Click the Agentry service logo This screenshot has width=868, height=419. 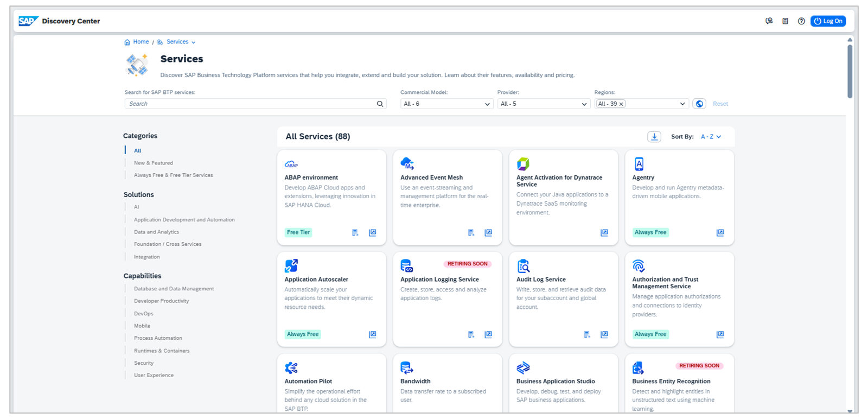tap(639, 163)
